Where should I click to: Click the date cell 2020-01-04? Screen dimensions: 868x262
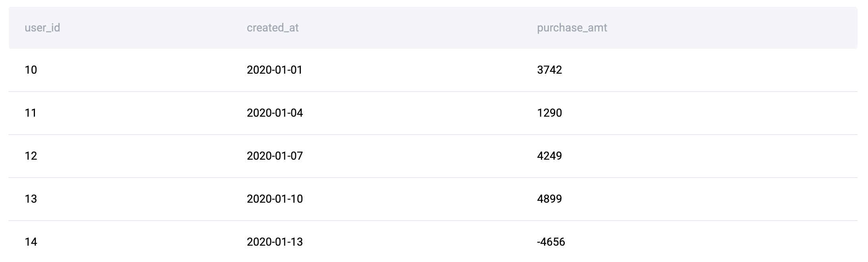[x=275, y=113]
